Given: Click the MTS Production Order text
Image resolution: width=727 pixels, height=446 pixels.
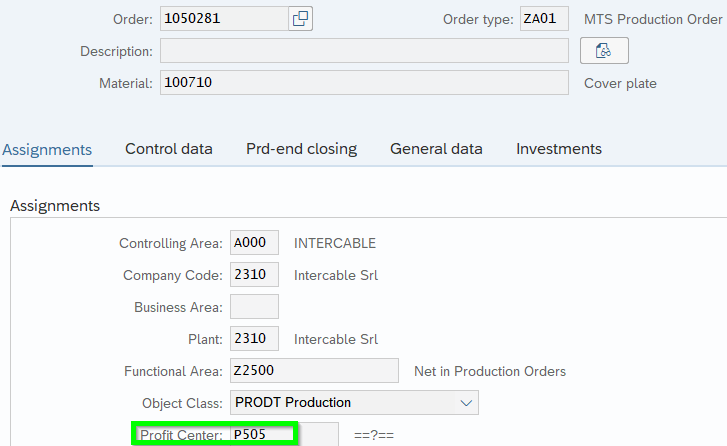Looking at the screenshot, I should 654,19.
